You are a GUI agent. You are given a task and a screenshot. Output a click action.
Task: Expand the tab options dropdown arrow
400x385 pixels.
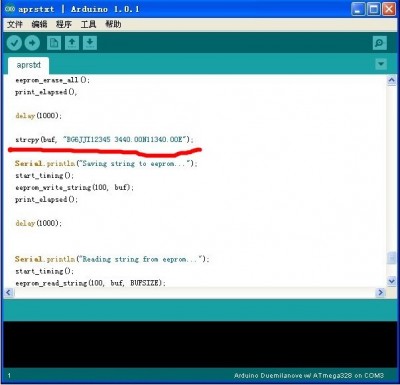click(381, 64)
